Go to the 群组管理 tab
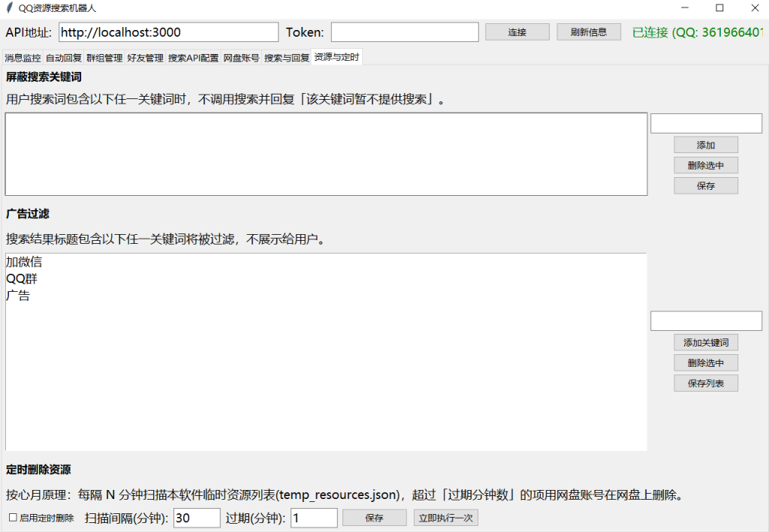The width and height of the screenshot is (769, 532). pos(104,58)
